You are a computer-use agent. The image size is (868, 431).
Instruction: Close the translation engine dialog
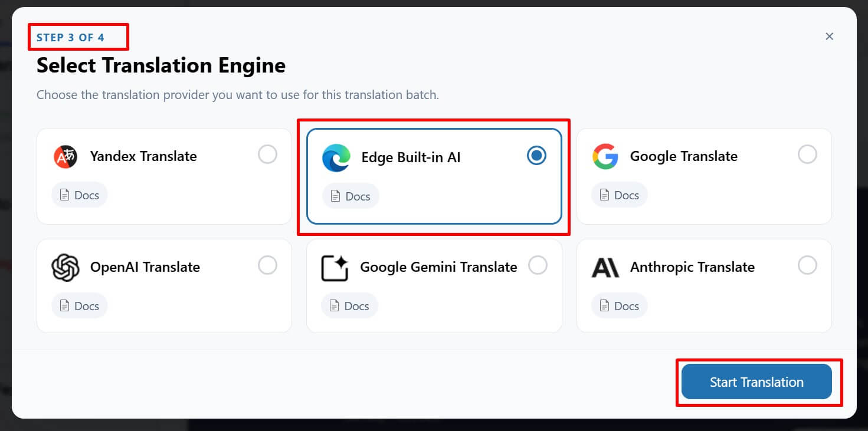[830, 37]
